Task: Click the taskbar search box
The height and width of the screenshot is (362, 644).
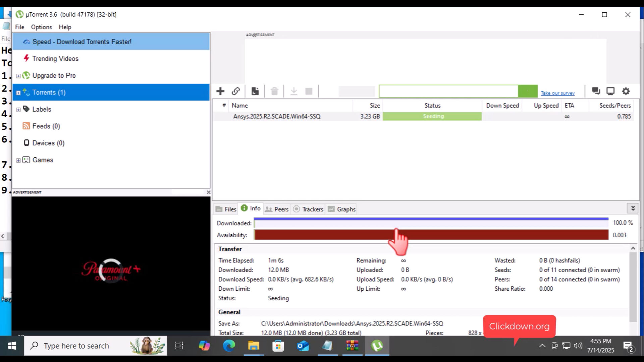Action: [x=96, y=346]
